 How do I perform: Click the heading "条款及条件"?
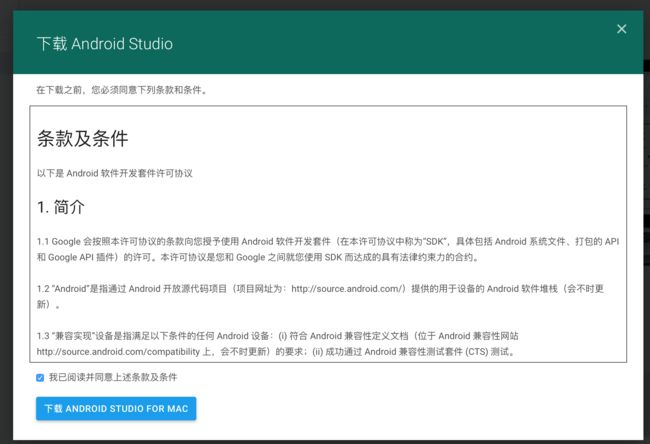point(82,138)
